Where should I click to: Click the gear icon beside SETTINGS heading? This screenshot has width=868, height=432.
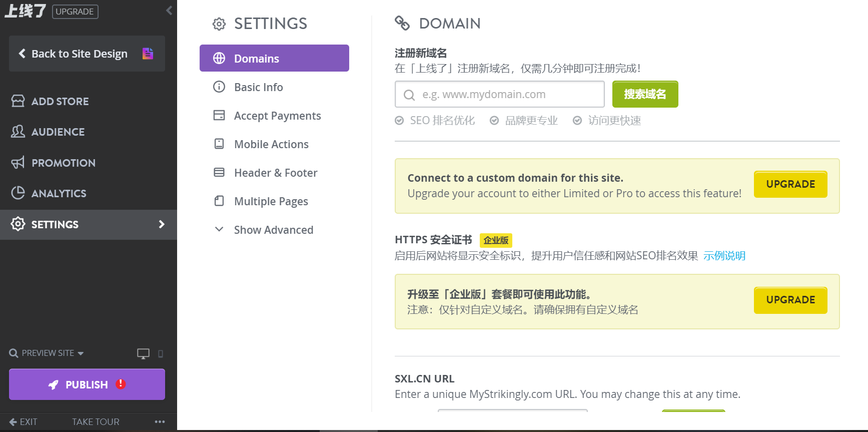[219, 24]
